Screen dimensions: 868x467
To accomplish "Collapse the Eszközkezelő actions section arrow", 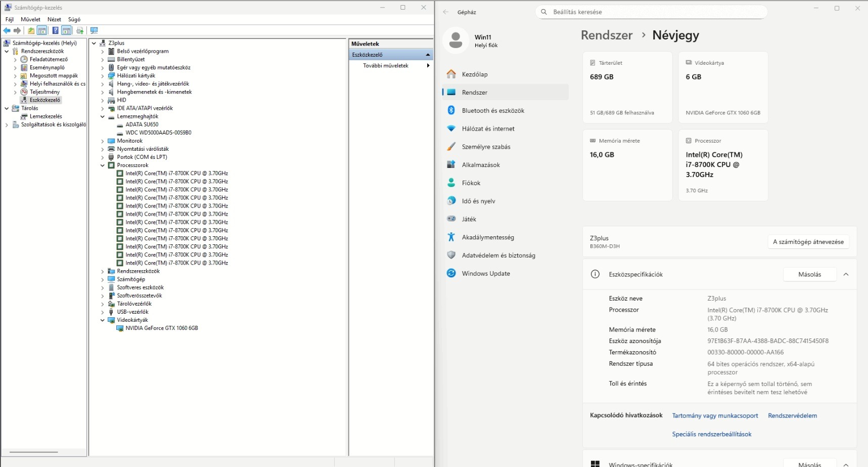I will pos(428,55).
